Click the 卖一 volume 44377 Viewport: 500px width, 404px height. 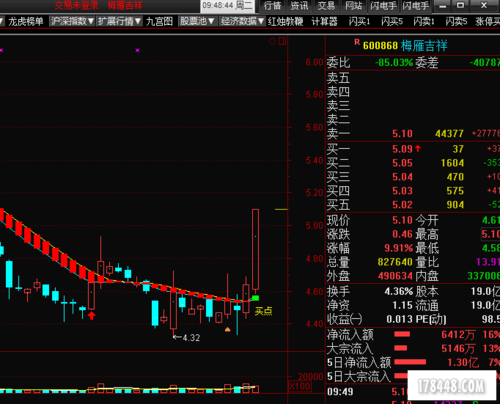click(x=449, y=134)
